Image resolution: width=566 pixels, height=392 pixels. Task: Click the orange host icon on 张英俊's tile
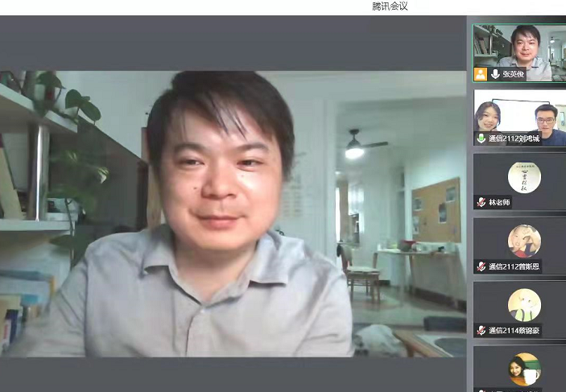tap(481, 74)
